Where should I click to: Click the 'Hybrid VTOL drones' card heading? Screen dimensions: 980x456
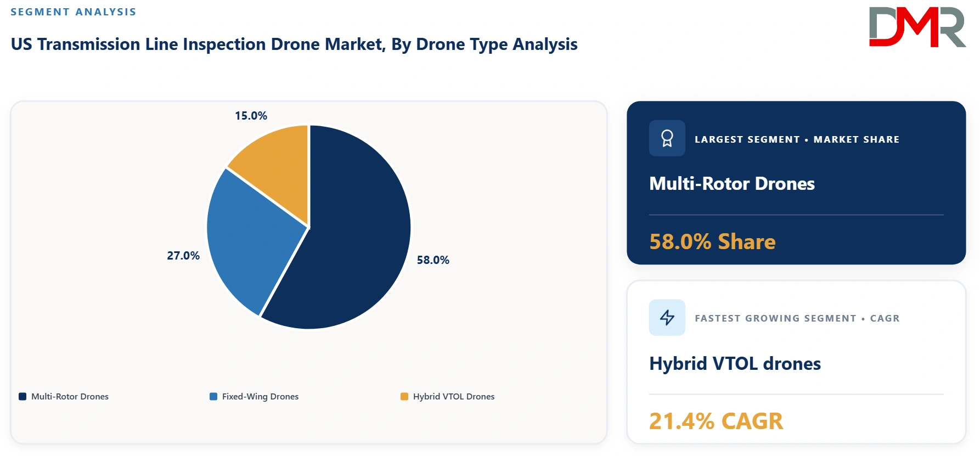(x=735, y=363)
